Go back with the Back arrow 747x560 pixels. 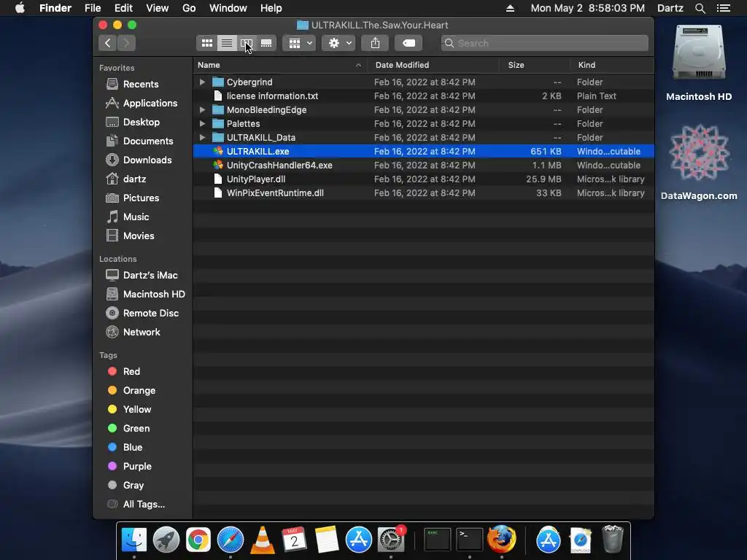pos(108,43)
